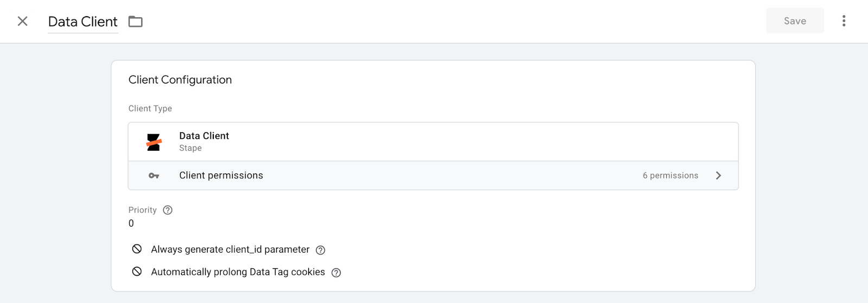Click the Stape Data Client logo icon
The height and width of the screenshot is (303, 868).
154,142
